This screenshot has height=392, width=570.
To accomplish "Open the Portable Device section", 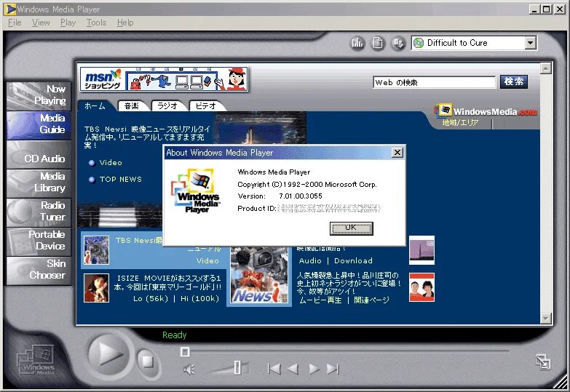I will [39, 241].
